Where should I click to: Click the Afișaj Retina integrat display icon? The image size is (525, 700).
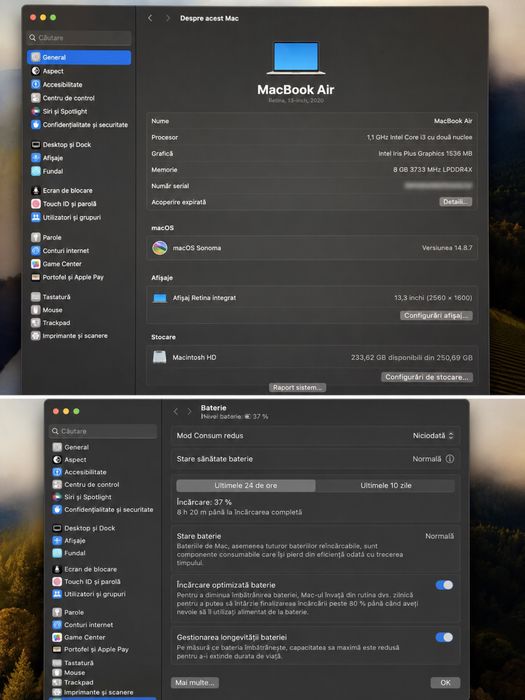pyautogui.click(x=159, y=298)
